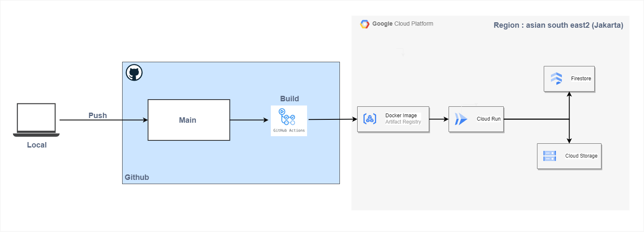This screenshot has height=232, width=644.
Task: Select the "Build" label text
Action: [x=289, y=99]
